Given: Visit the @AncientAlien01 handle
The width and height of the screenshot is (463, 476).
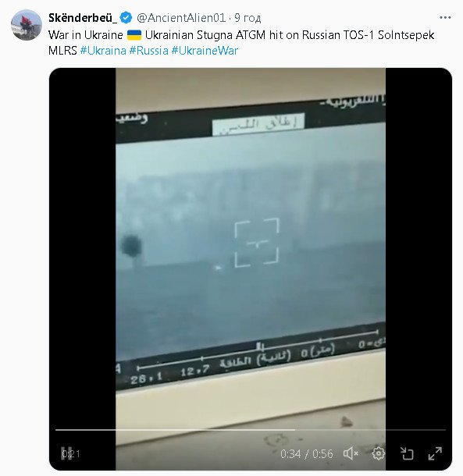Looking at the screenshot, I should (181, 18).
